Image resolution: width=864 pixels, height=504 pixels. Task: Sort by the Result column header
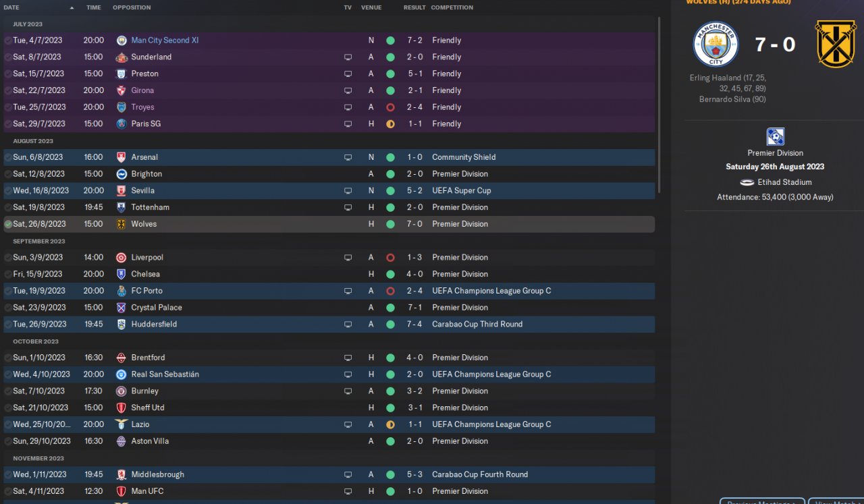(x=414, y=7)
